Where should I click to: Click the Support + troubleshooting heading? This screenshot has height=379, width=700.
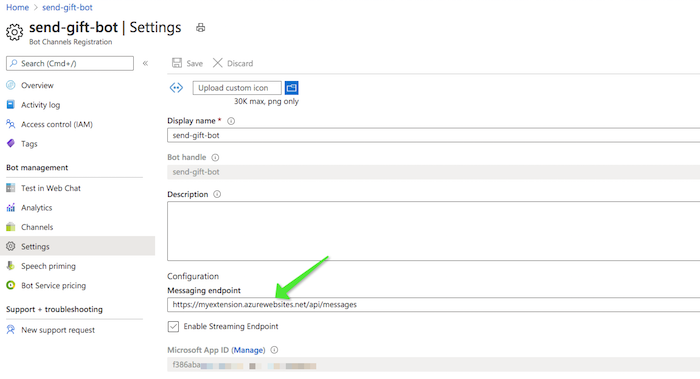[54, 309]
